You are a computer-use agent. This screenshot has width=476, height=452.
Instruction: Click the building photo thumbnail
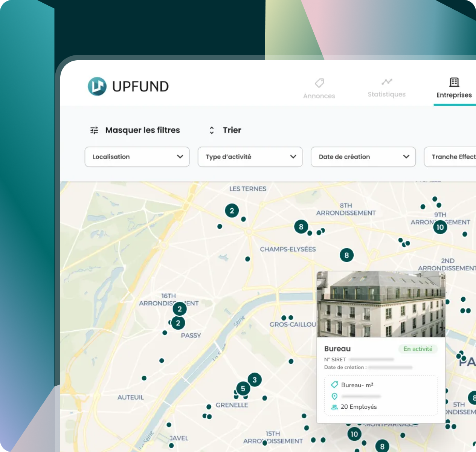381,304
